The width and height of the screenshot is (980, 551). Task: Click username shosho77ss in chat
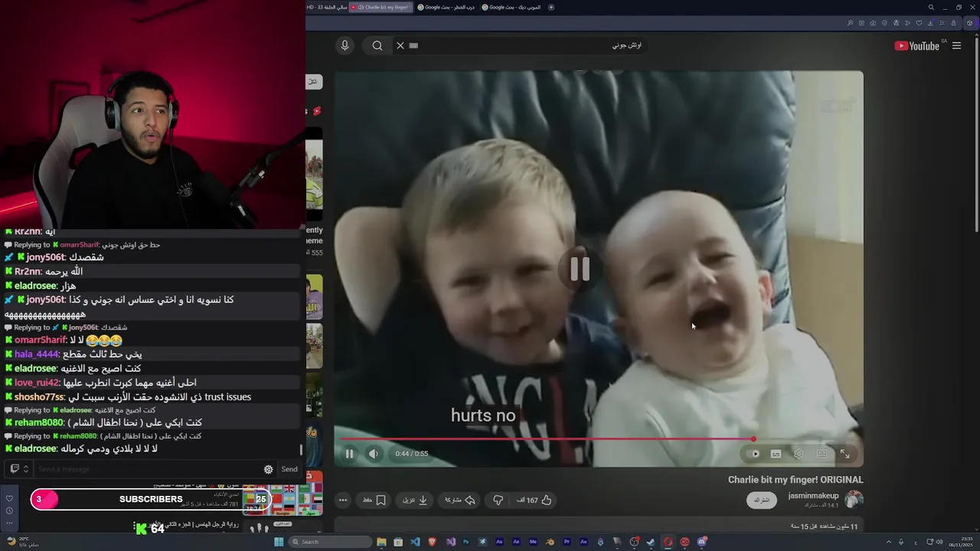[x=39, y=397]
